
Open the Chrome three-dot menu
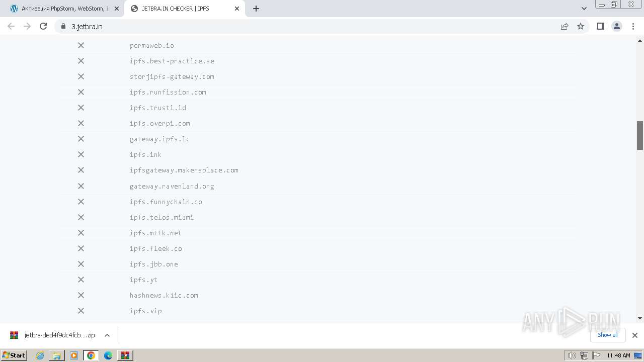coord(633,26)
